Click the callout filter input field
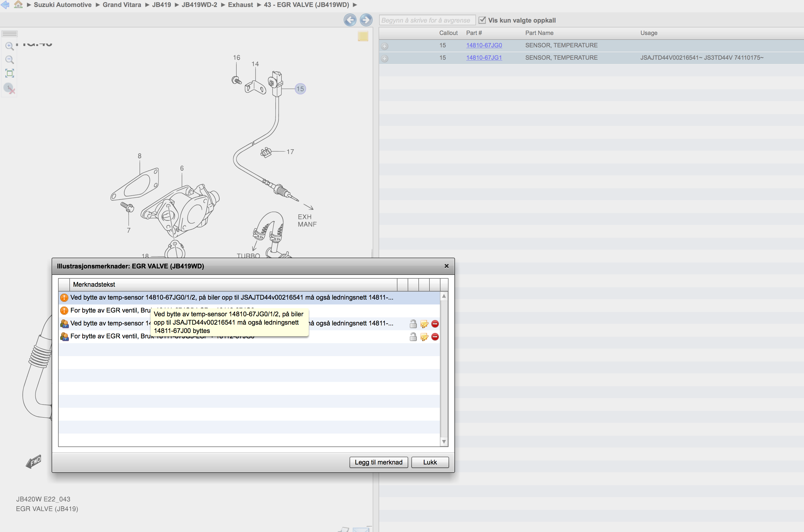Image resolution: width=804 pixels, height=532 pixels. tap(426, 20)
